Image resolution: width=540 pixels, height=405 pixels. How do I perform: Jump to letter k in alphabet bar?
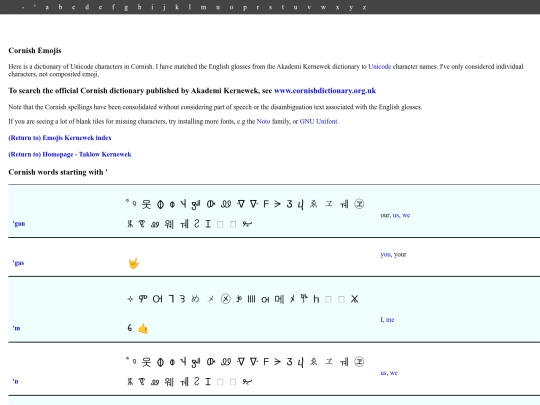pos(177,7)
